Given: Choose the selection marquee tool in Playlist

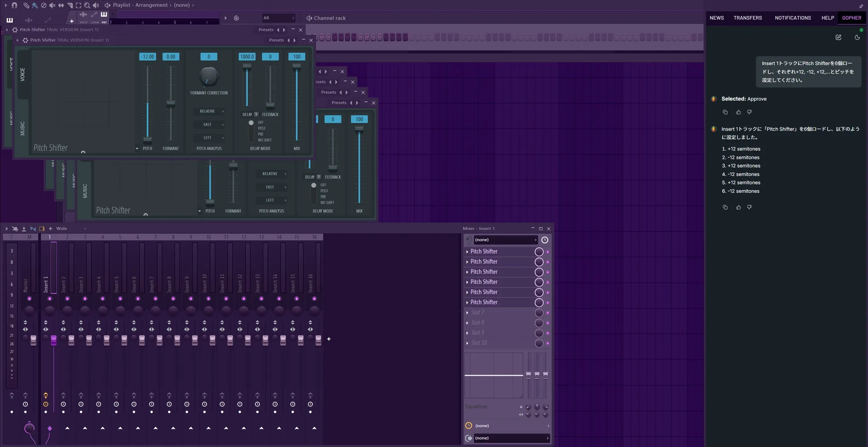Looking at the screenshot, I should click(x=78, y=5).
